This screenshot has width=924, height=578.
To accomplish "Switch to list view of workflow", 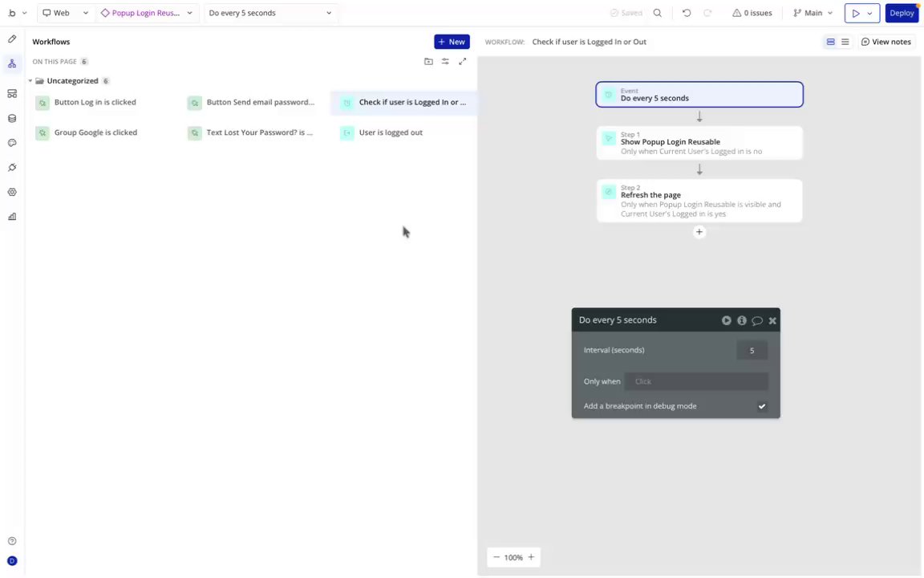I will click(845, 42).
